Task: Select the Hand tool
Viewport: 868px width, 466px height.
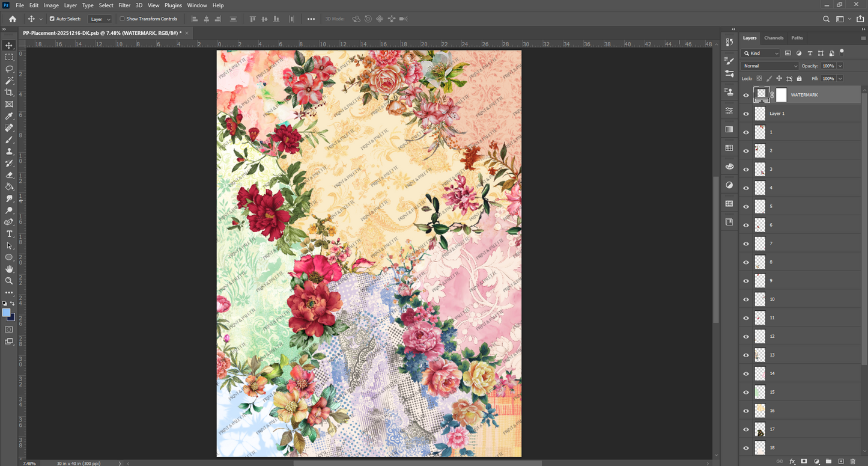Action: [9, 269]
